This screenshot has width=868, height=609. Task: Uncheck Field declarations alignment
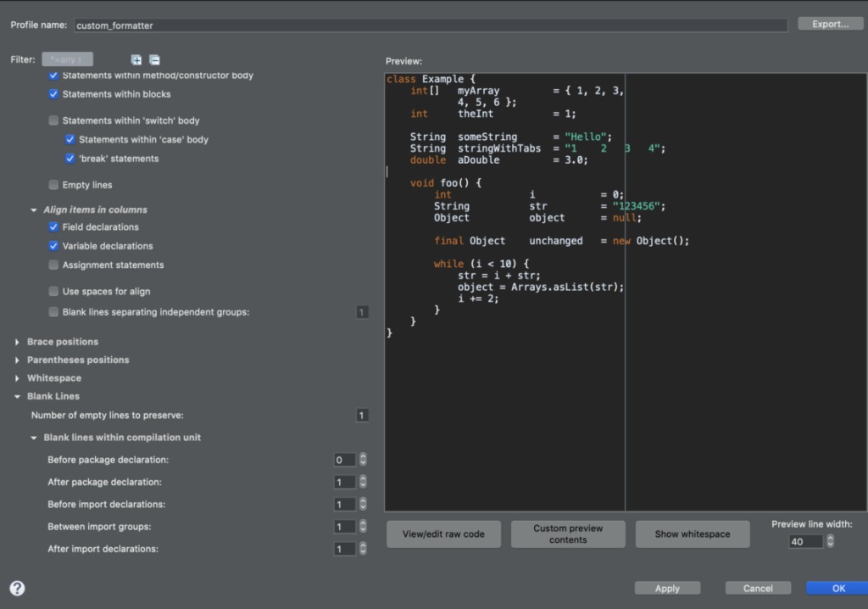(54, 227)
